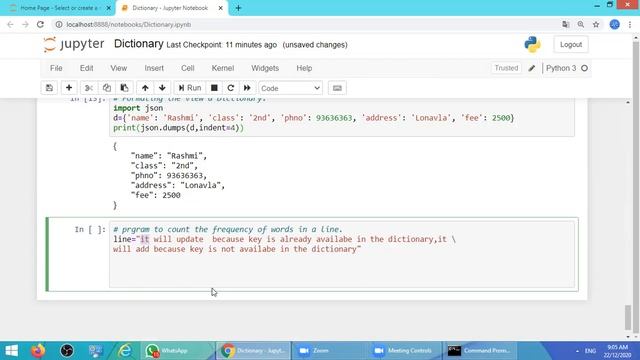
Task: Click the Last Checkpoint text
Action: coord(222,45)
